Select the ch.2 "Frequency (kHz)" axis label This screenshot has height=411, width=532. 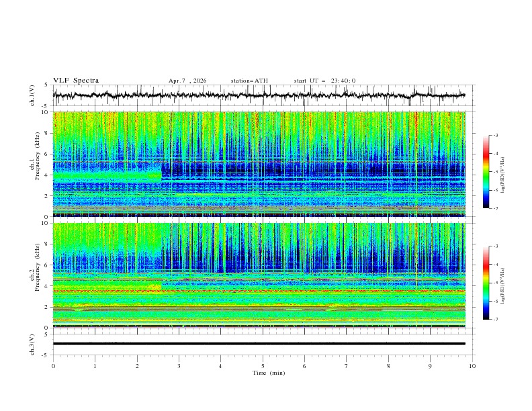[38, 267]
